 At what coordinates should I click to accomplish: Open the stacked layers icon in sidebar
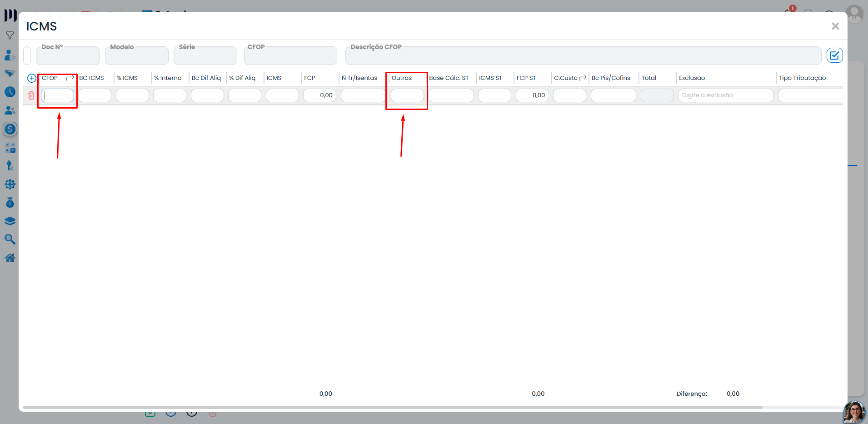(10, 221)
